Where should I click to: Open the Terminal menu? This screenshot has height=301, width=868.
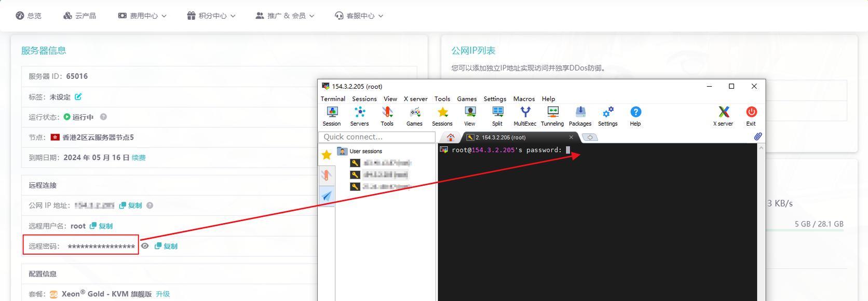pyautogui.click(x=333, y=99)
